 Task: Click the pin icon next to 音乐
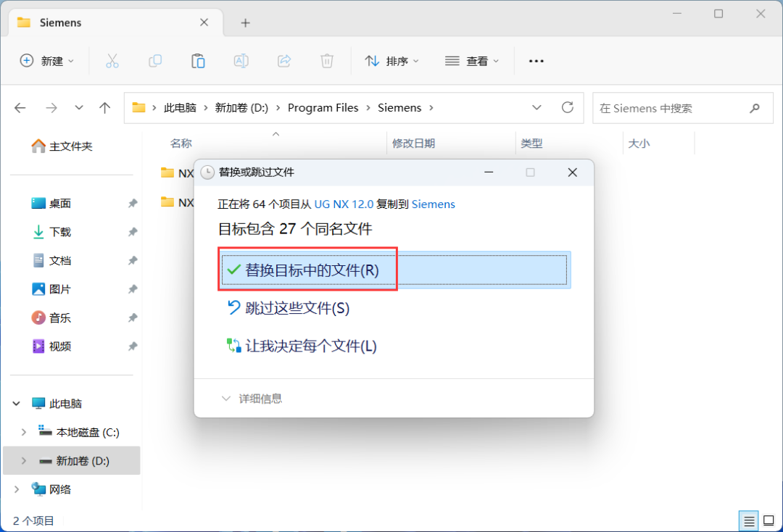click(x=133, y=317)
